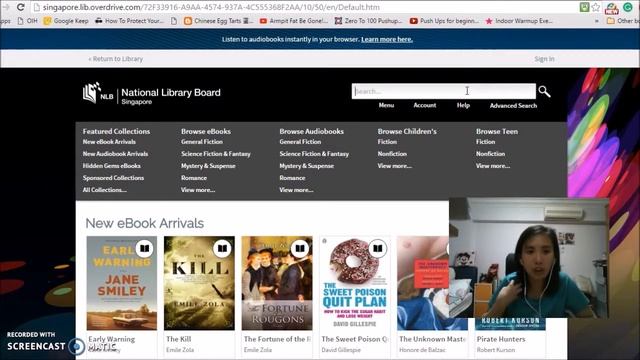Click Featured Collections heading
This screenshot has height=360, width=640.
pyautogui.click(x=116, y=131)
